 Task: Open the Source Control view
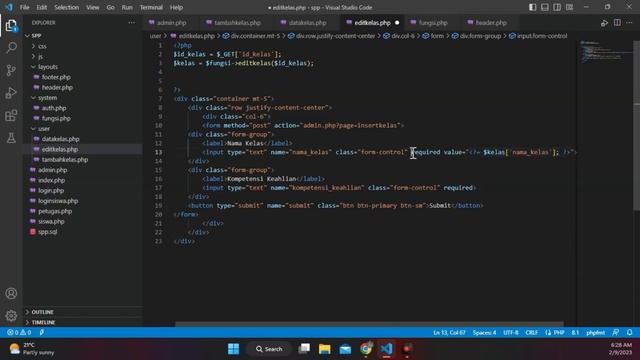[x=11, y=70]
